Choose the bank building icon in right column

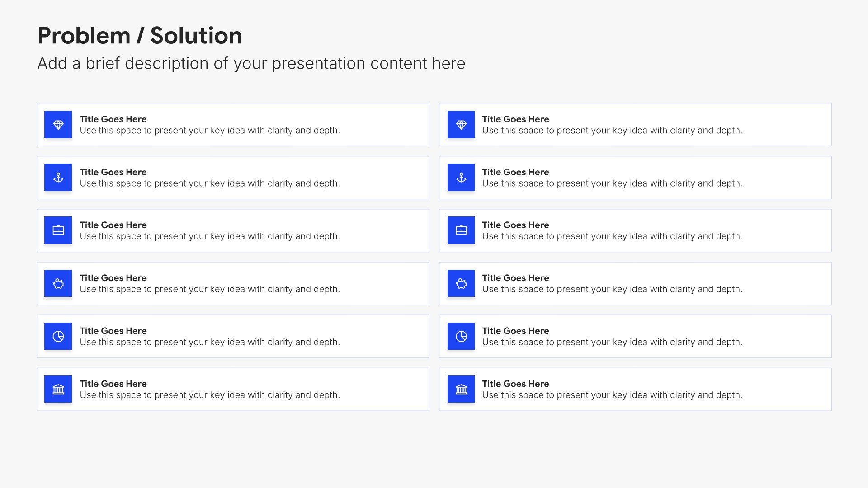coord(461,389)
